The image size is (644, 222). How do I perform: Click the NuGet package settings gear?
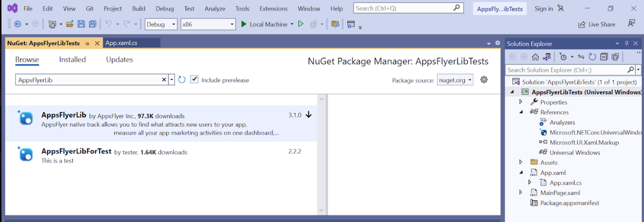[484, 80]
